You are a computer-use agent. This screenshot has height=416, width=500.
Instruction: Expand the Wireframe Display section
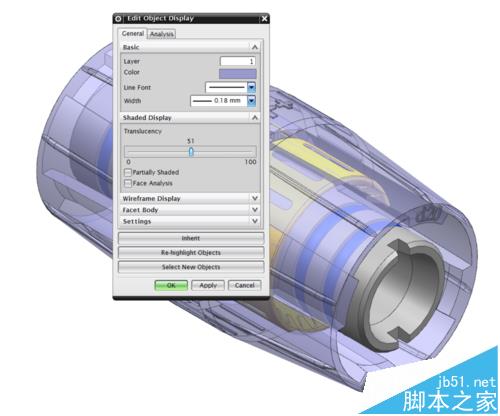(255, 198)
